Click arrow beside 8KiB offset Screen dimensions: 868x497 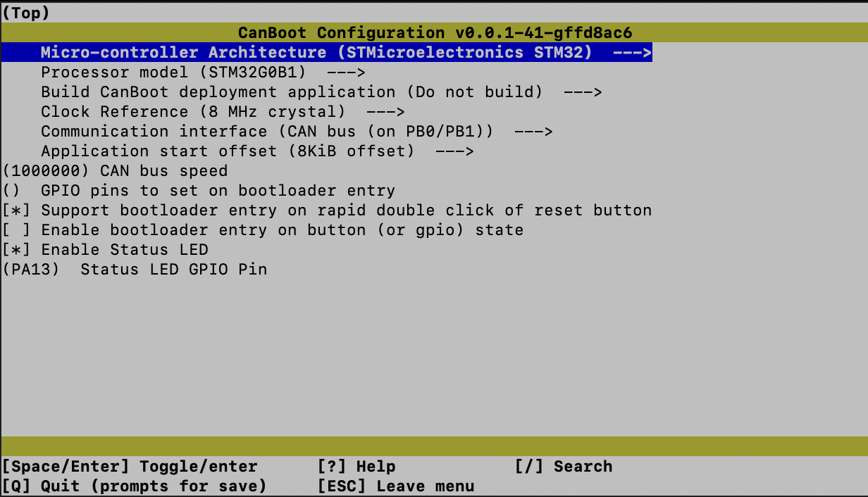tap(454, 151)
